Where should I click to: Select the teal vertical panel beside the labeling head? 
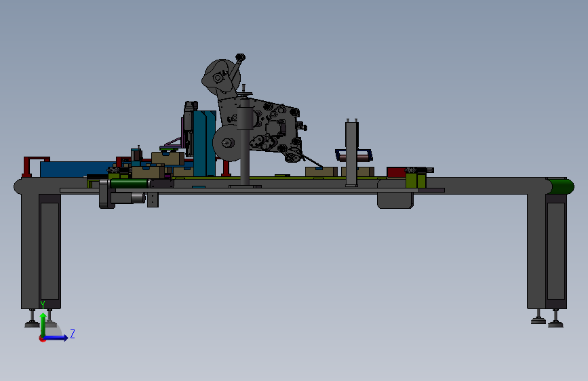pos(204,143)
